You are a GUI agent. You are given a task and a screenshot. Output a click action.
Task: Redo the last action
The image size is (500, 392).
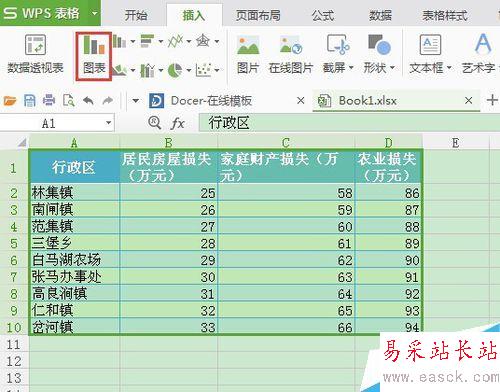(x=108, y=100)
